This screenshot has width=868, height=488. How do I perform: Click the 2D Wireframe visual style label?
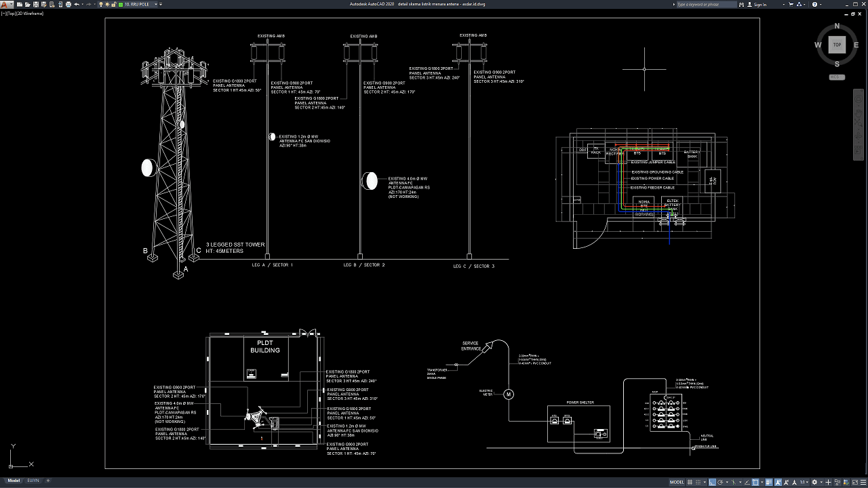coord(32,13)
